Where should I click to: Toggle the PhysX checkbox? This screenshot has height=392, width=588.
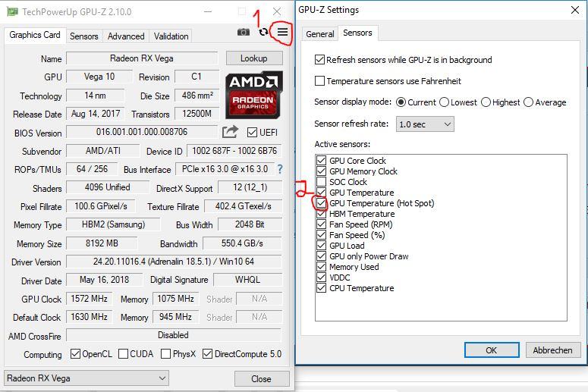pyautogui.click(x=165, y=354)
